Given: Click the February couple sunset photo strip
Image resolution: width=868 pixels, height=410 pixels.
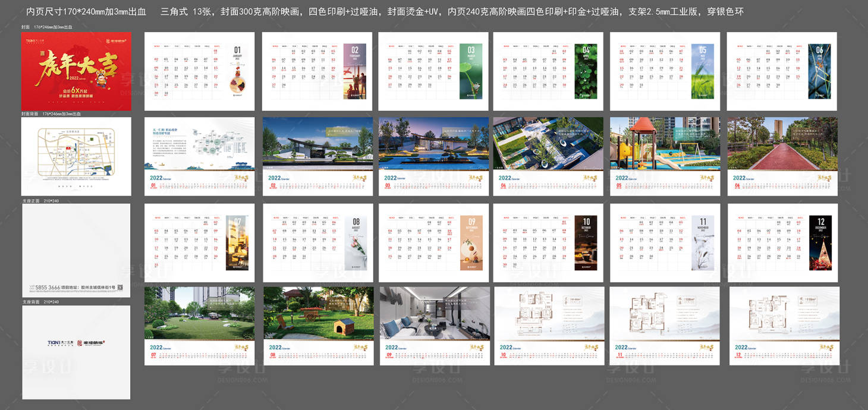Looking at the screenshot, I should (x=354, y=71).
